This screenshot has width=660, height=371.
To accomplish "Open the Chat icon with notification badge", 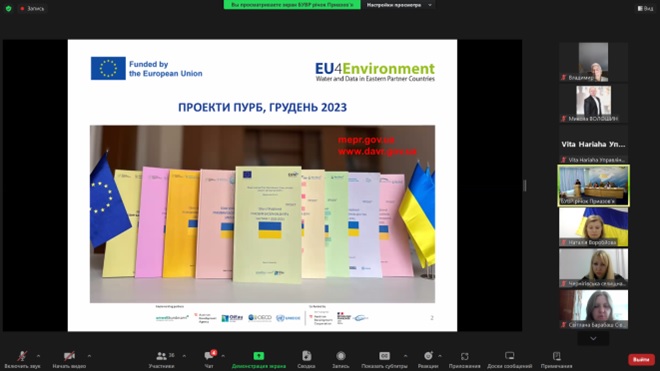I will 209,356.
